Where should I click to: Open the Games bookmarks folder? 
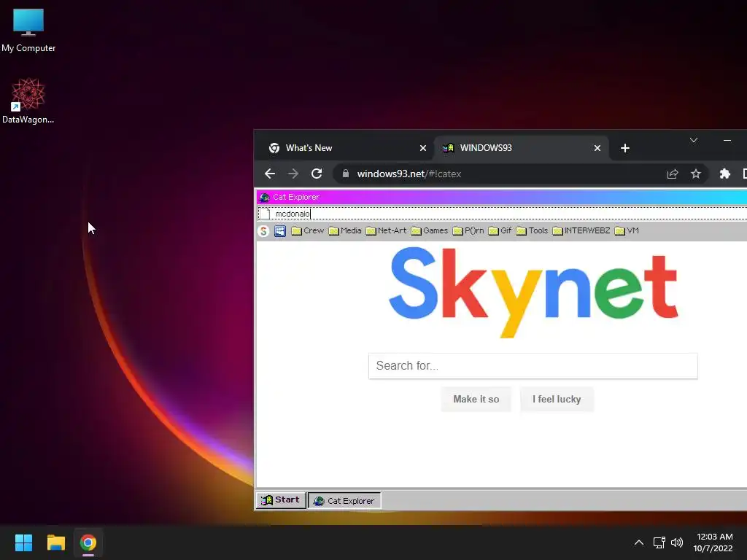click(x=429, y=231)
